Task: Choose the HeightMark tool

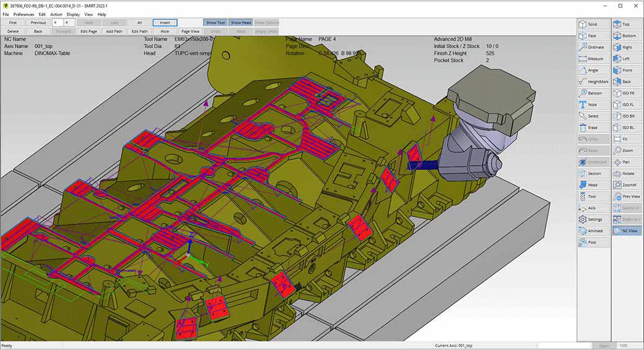Action: [x=593, y=82]
